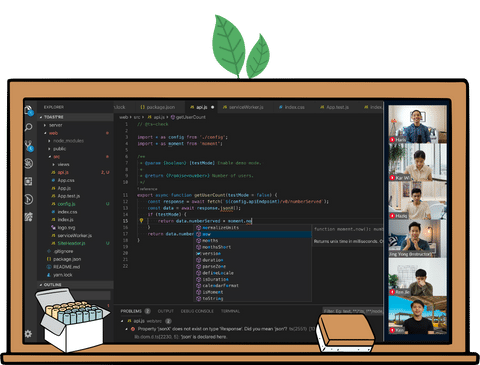Choose 'months' from the autocomplete list
Viewport: 480px width, 365px height.
coord(253,241)
